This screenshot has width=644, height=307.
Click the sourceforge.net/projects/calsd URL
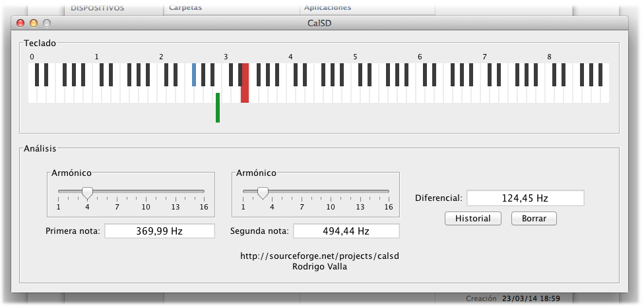[319, 256]
